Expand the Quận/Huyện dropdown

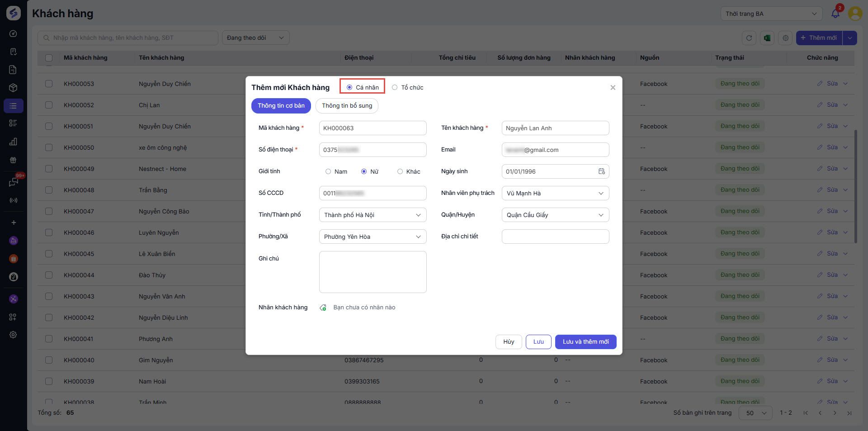tap(555, 215)
